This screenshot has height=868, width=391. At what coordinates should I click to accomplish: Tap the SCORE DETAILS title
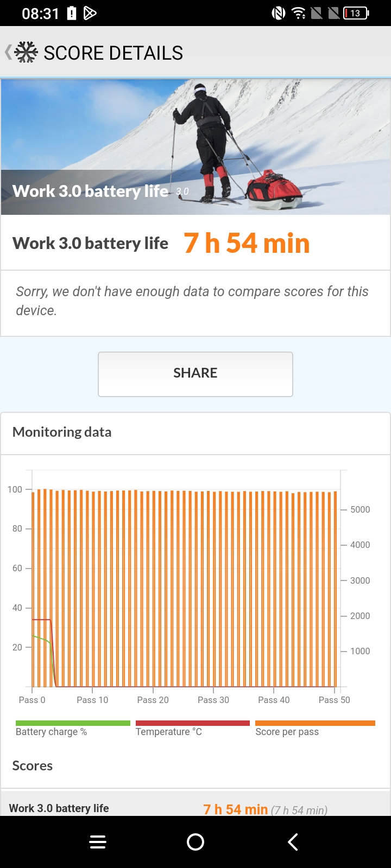coord(113,53)
